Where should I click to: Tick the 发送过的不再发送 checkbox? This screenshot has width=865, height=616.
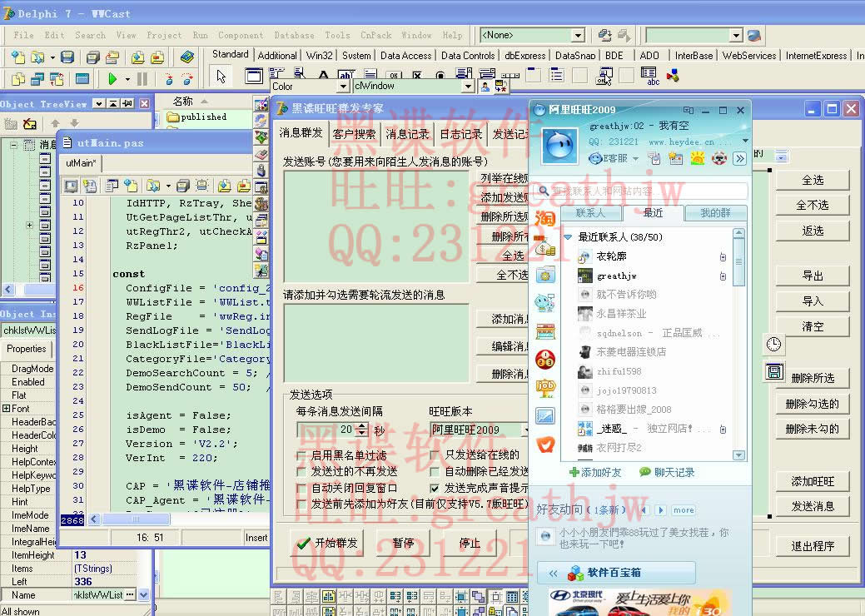pos(301,471)
